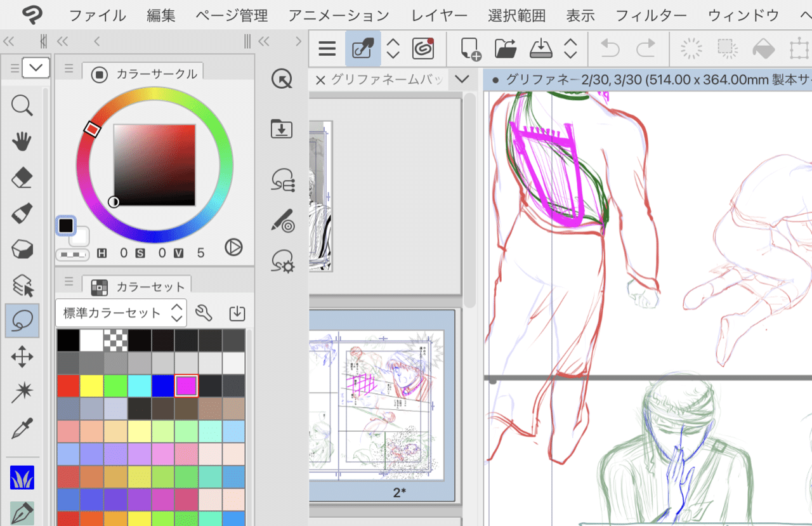The image size is (812, 526).
Task: Select the Auto select magic wand tool
Action: tap(22, 393)
